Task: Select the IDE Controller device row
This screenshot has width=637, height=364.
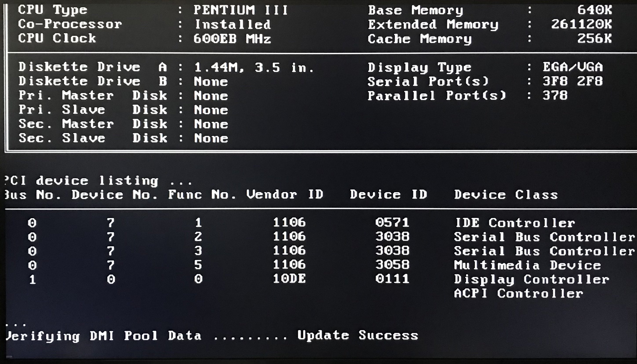Action: coord(515,223)
